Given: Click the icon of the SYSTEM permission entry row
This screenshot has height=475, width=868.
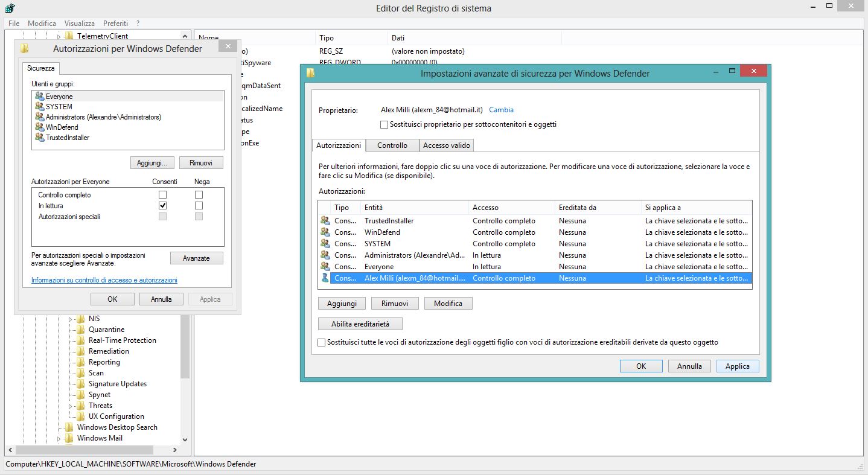Looking at the screenshot, I should tap(325, 244).
